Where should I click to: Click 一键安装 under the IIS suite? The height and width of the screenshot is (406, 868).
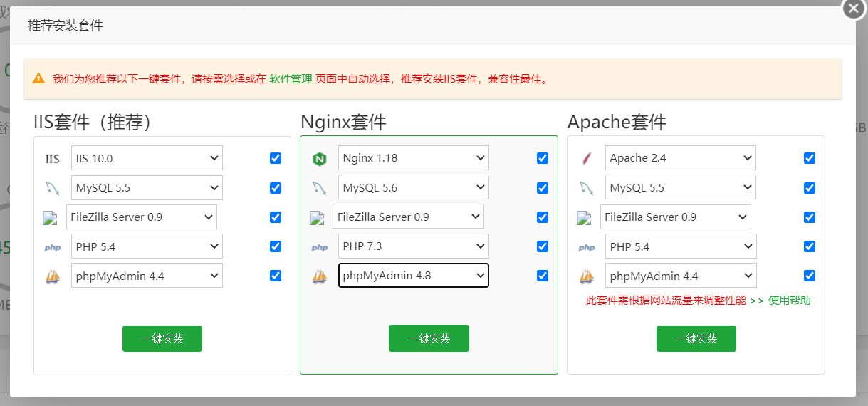(x=162, y=338)
